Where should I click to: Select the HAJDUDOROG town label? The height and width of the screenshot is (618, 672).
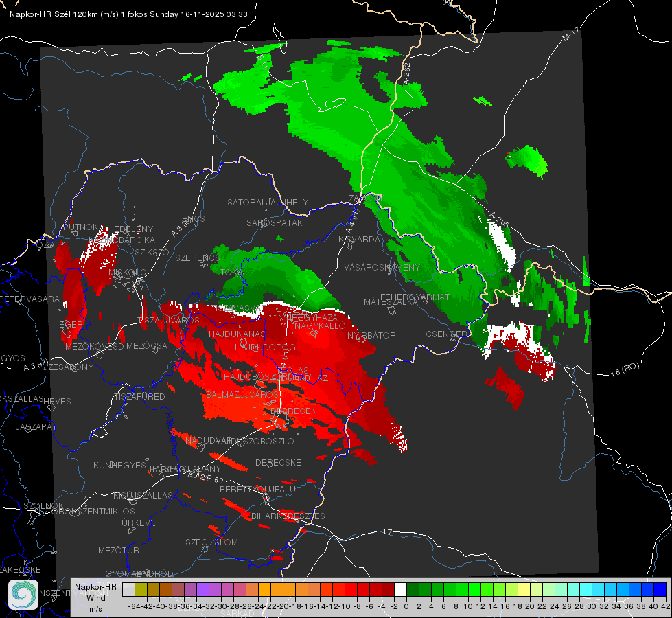click(x=265, y=347)
